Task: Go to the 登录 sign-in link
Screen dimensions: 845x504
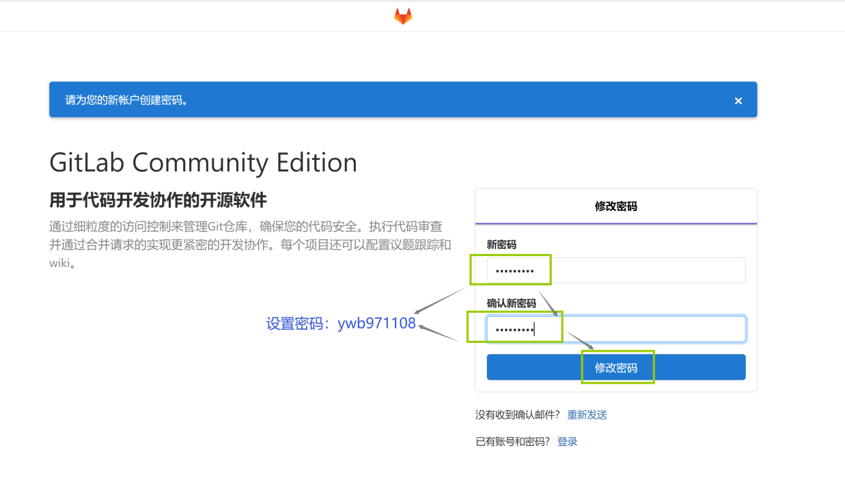Action: click(x=567, y=442)
